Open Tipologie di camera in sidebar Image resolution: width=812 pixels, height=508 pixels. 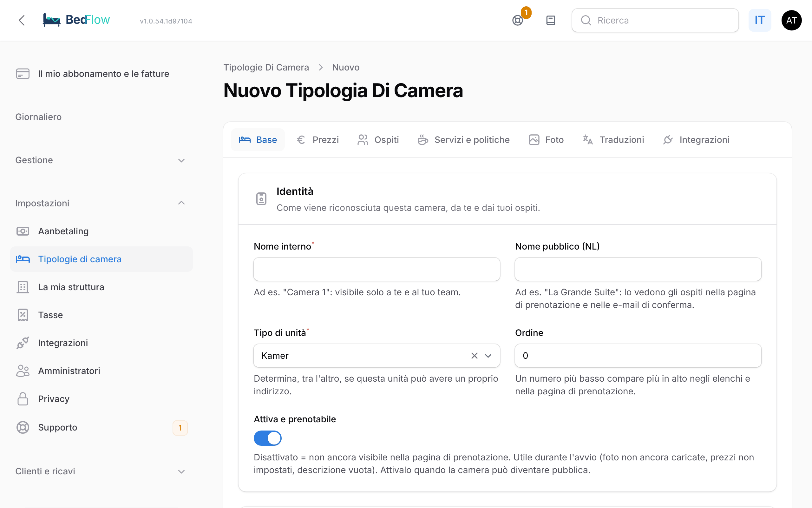(x=101, y=259)
